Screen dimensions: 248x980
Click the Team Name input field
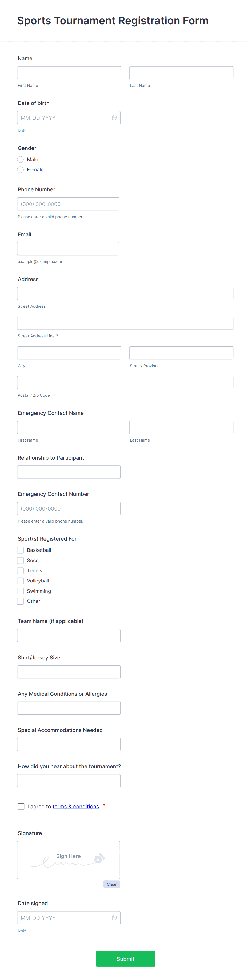69,635
